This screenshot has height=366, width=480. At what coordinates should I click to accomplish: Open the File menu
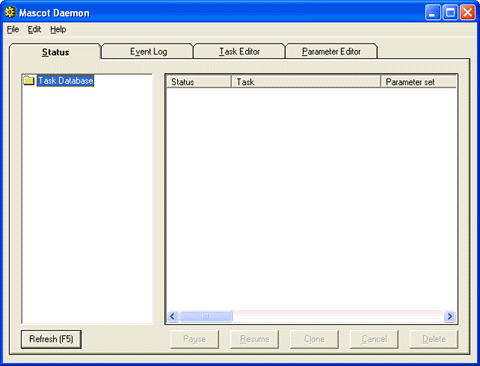13,29
